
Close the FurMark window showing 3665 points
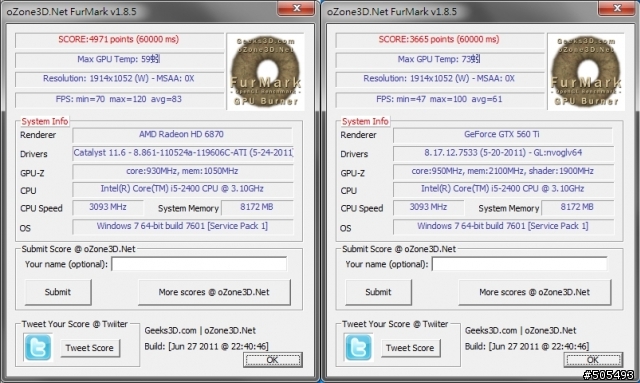click(x=617, y=8)
